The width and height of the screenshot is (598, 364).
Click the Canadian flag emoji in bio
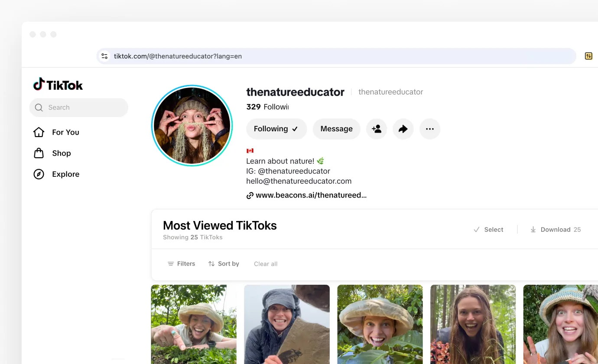click(250, 151)
